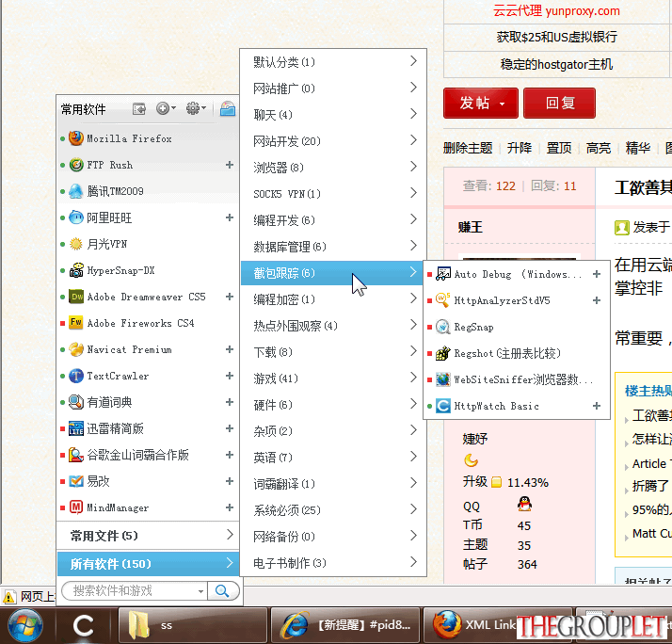Viewport: 672px width, 644px height.
Task: Click the QQ penguin icon
Action: point(524,504)
